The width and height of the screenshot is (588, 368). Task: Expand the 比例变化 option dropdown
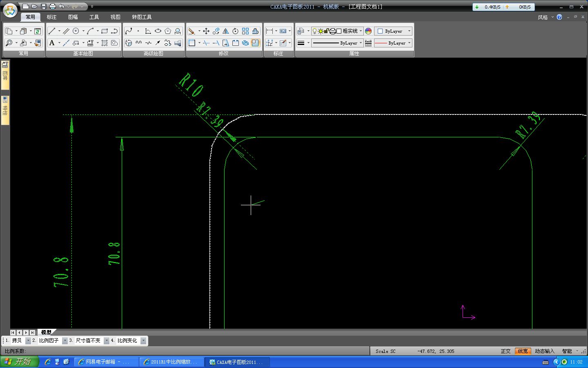coord(143,341)
